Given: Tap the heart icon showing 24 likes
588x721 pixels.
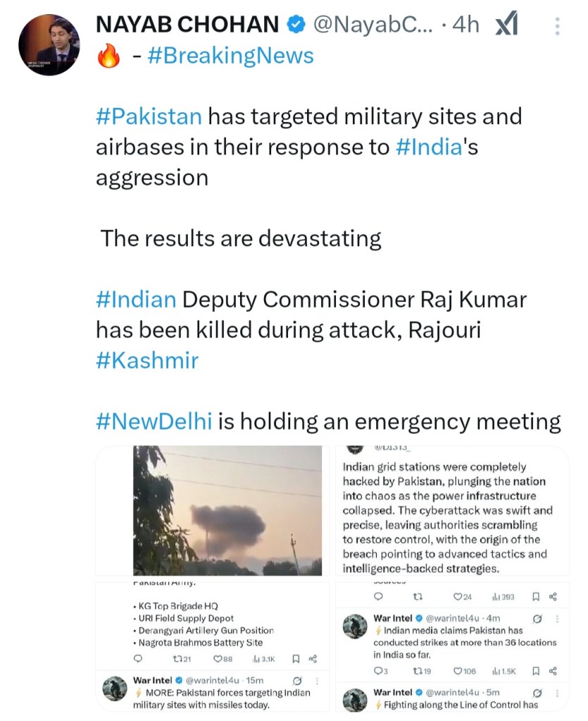Looking at the screenshot, I should (x=457, y=597).
